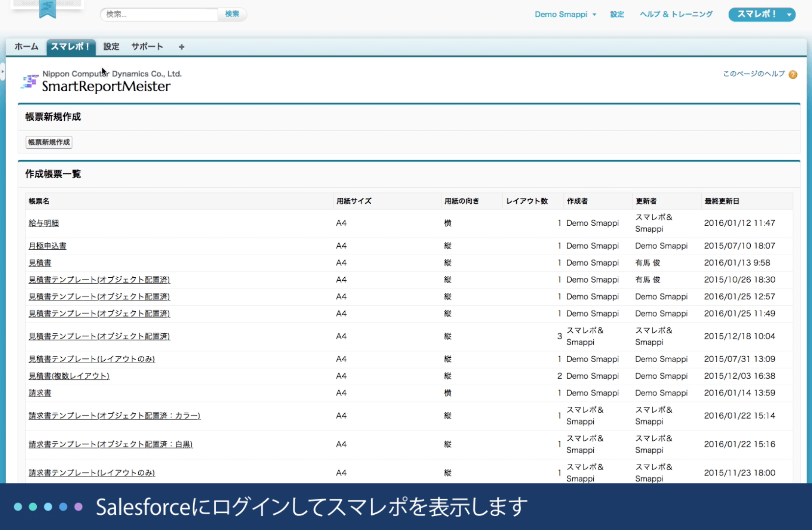Click the bookmark app logo at top
The height and width of the screenshot is (530, 812).
48,9
